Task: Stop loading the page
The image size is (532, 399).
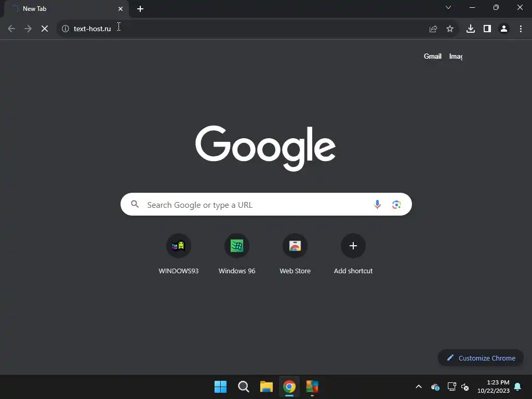Action: point(45,29)
